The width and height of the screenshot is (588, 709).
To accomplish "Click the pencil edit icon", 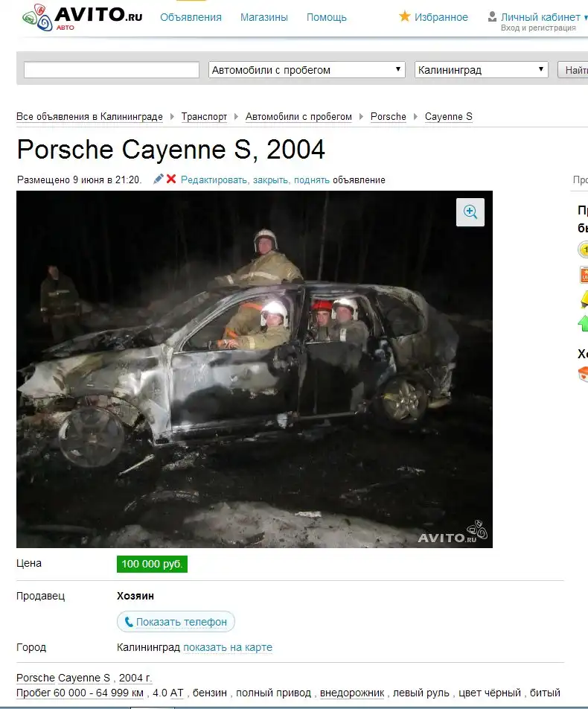I will tap(158, 179).
